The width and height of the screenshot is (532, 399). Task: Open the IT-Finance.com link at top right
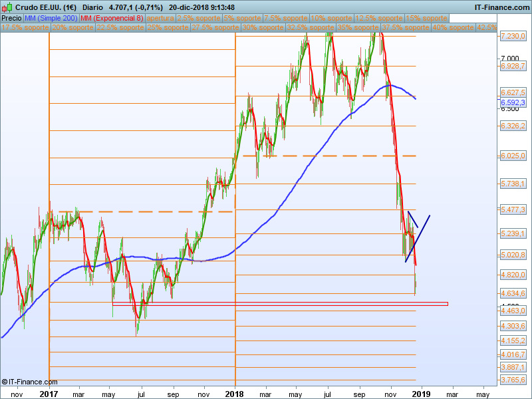[502, 7]
